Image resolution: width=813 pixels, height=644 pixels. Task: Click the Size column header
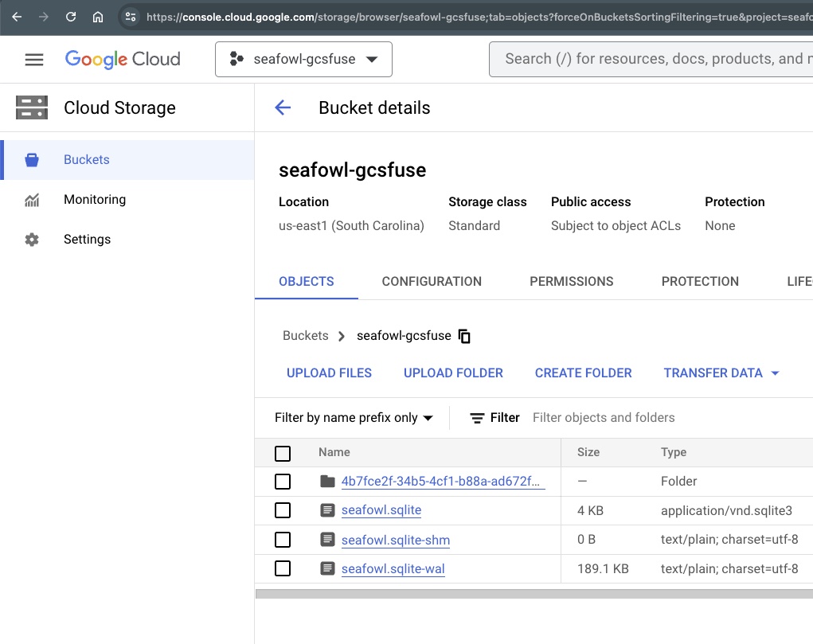[x=588, y=452]
